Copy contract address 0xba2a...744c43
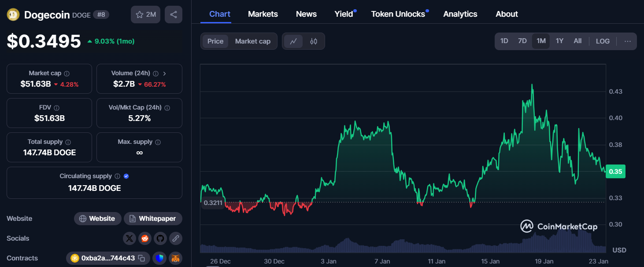Viewport: 644px width, 267px height. click(x=141, y=258)
